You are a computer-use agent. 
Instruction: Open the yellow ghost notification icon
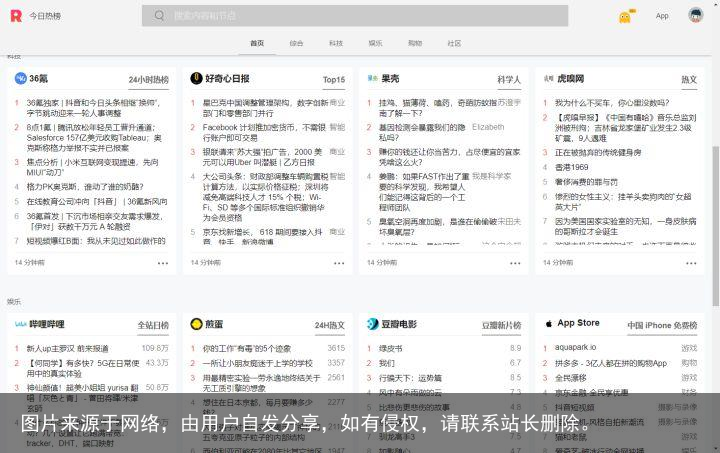click(x=626, y=17)
